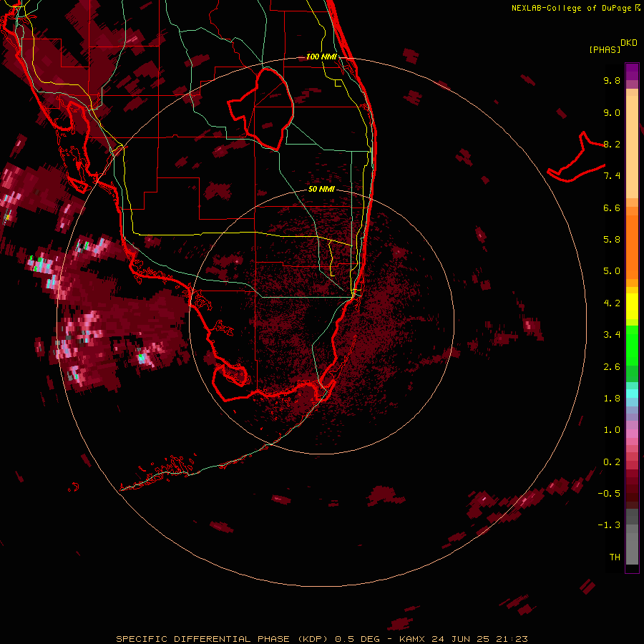Screen dimensions: 644x644
Task: Click the 1.8 value on the color scale
Action: point(612,399)
